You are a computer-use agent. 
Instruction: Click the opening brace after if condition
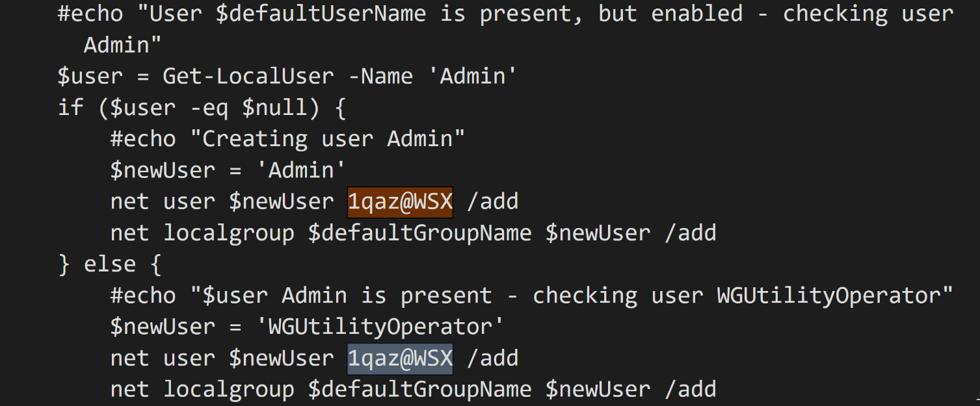[x=340, y=108]
